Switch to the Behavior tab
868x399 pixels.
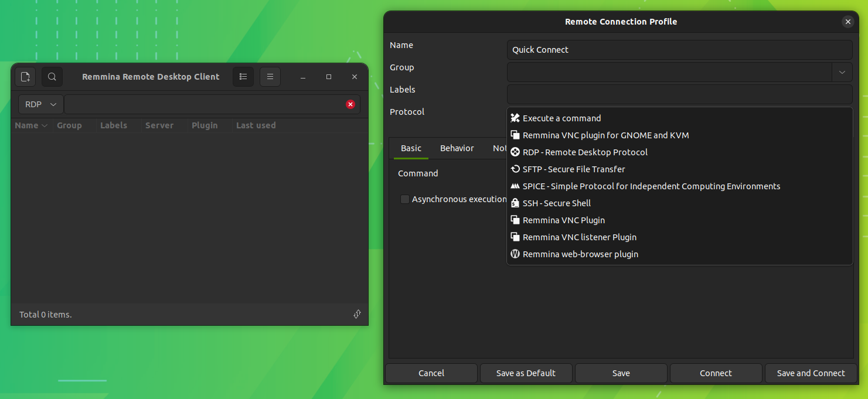457,148
